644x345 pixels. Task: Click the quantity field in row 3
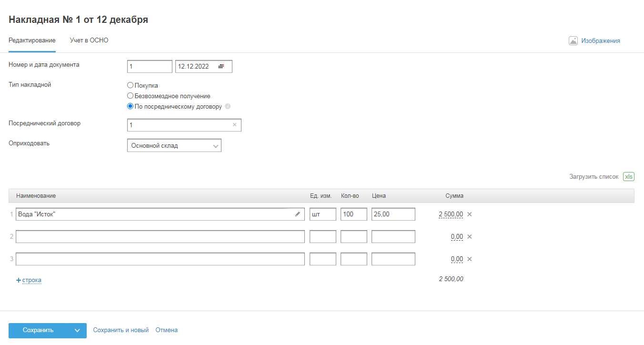(354, 259)
